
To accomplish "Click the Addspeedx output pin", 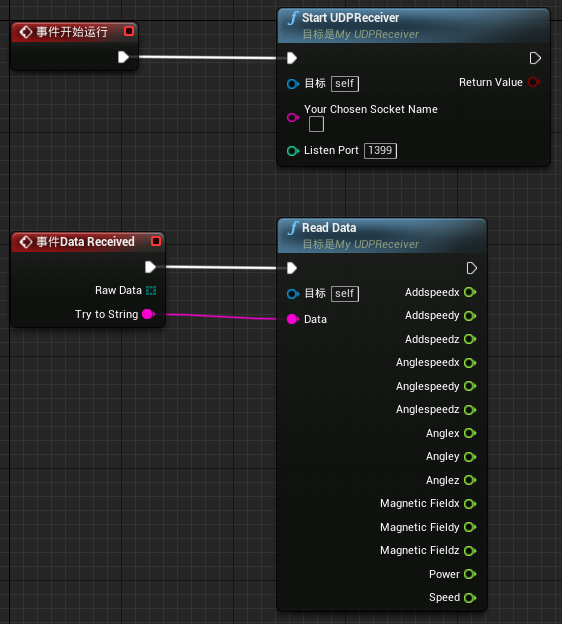I will coord(470,292).
